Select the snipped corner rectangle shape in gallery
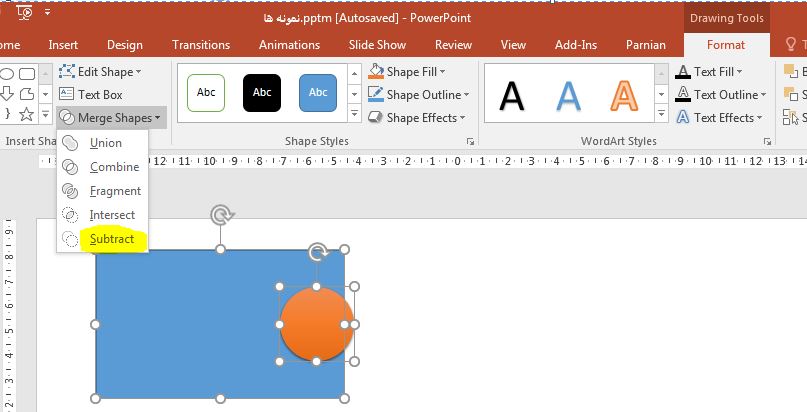 27,94
